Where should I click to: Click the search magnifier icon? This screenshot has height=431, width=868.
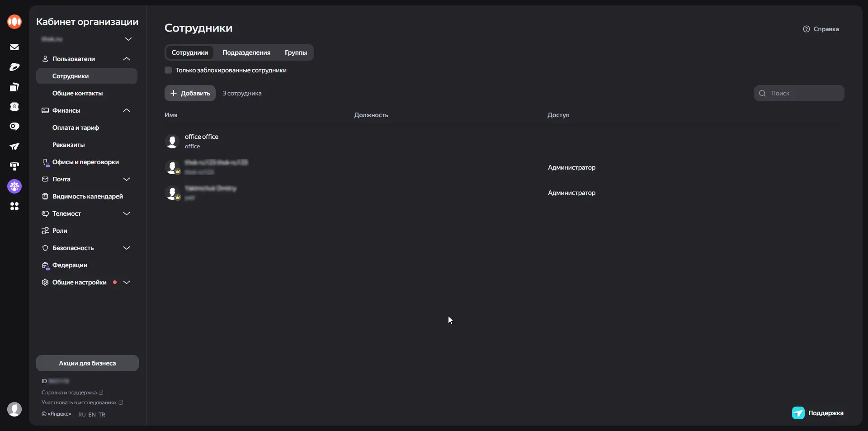click(762, 93)
